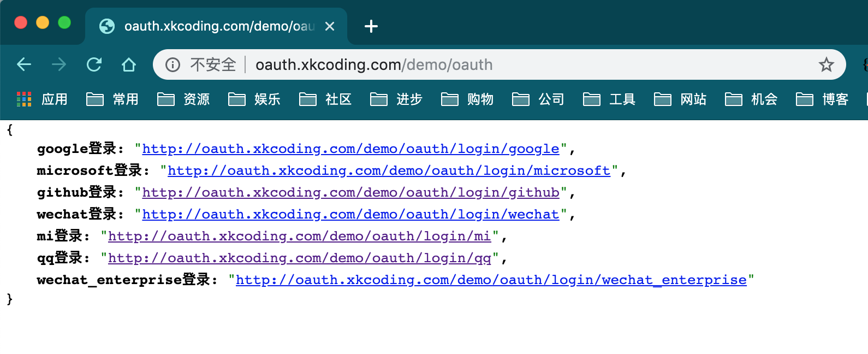Screen dimensions: 868x354
Task: Open the not-secure site info icon
Action: [x=173, y=64]
